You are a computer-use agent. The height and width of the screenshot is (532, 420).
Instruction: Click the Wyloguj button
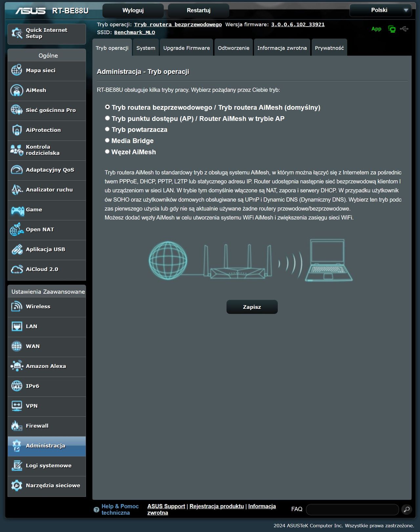pos(133,11)
